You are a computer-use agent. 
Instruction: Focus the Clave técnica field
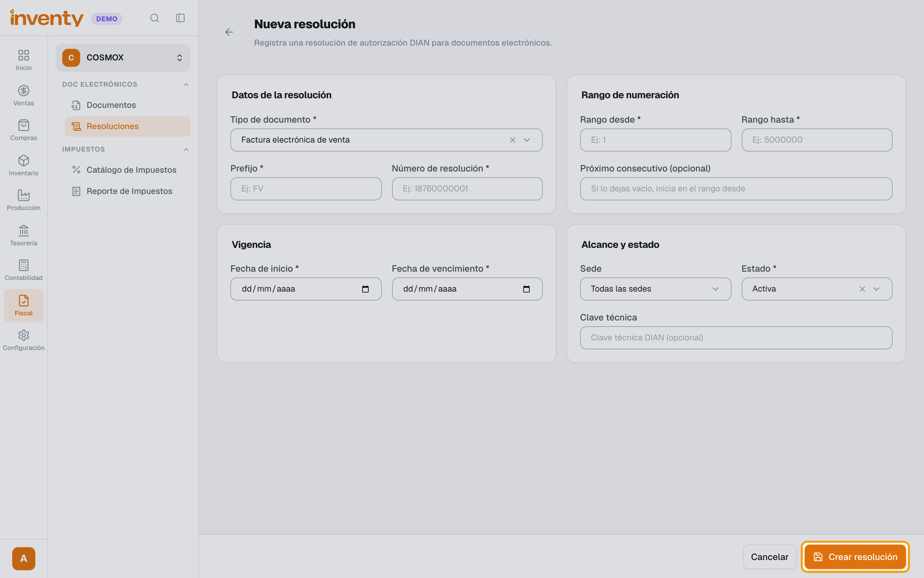(x=736, y=338)
